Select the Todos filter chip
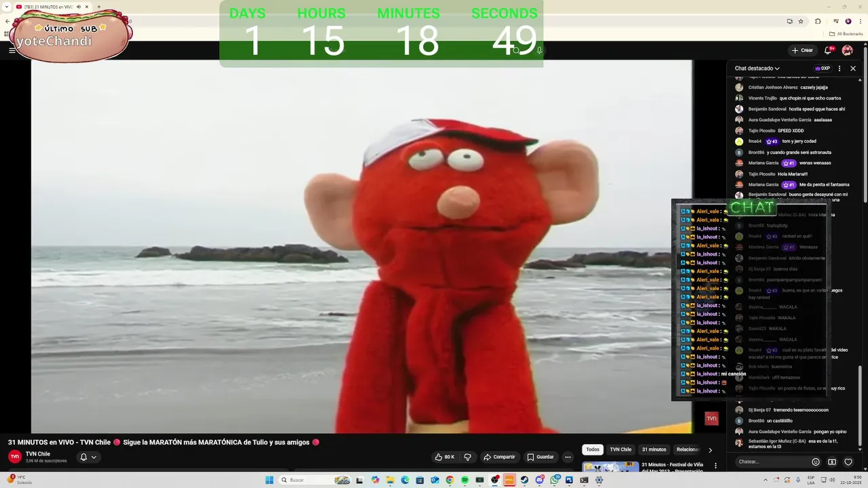Viewport: 868px width, 488px height. (x=593, y=449)
